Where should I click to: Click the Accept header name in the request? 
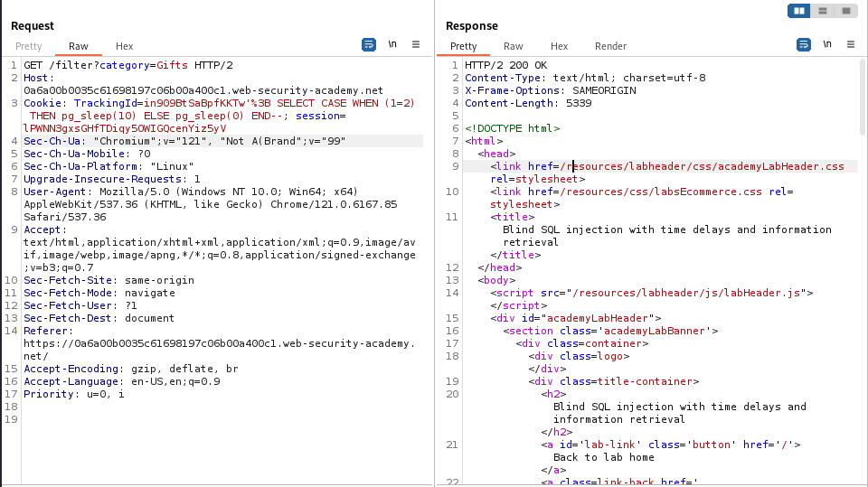[42, 229]
